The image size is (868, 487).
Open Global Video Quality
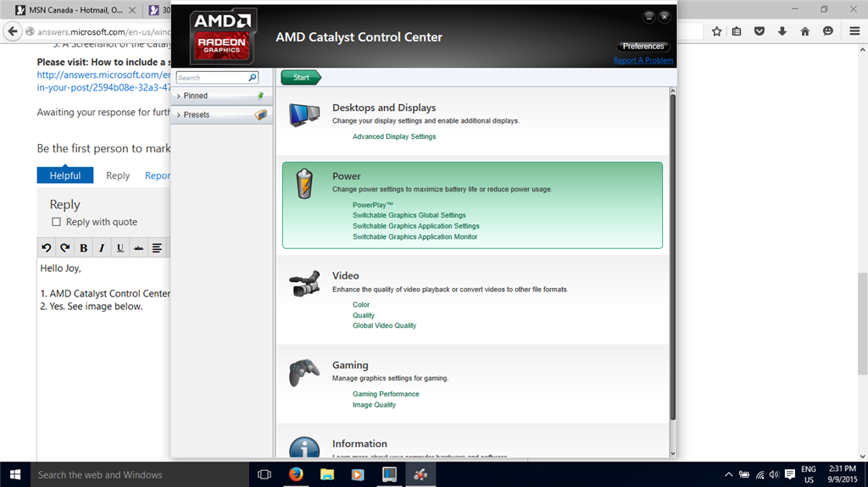(384, 326)
